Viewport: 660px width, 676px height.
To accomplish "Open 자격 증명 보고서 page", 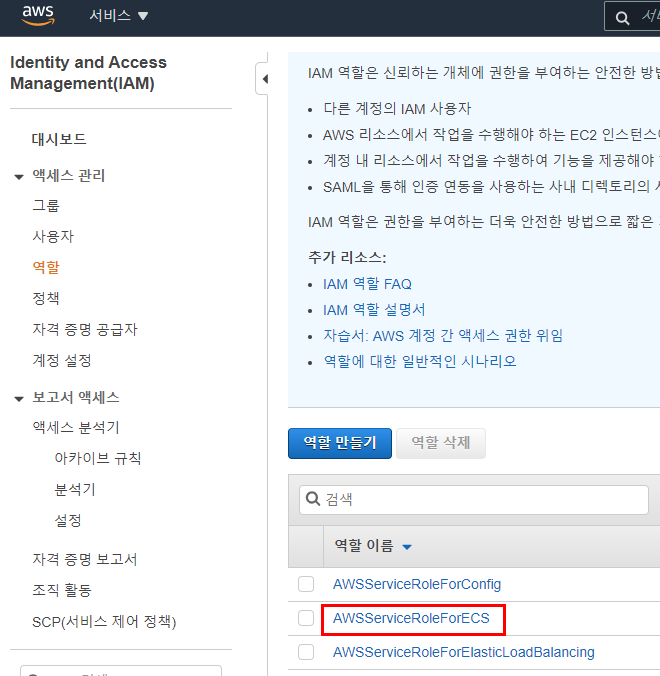I will (84, 559).
